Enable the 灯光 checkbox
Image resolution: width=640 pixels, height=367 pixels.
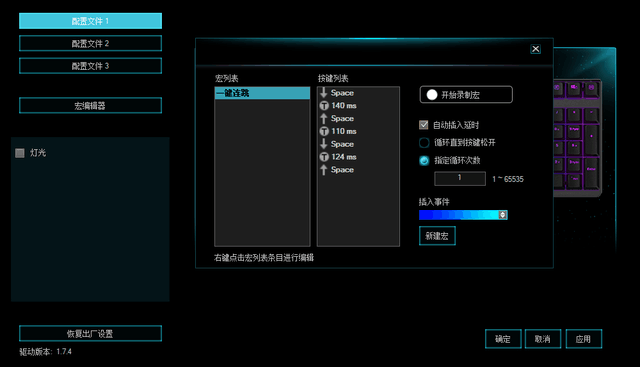(20, 153)
